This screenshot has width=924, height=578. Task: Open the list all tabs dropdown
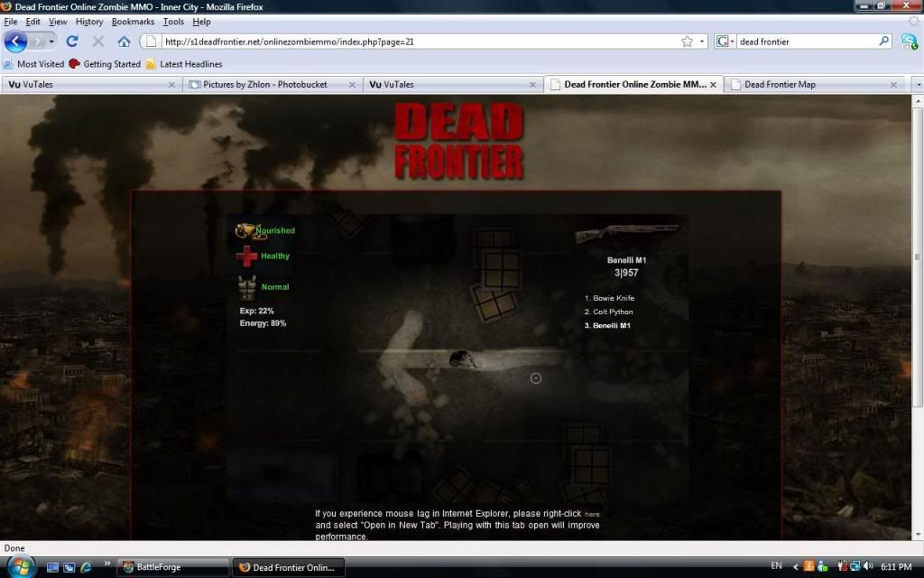(x=918, y=84)
